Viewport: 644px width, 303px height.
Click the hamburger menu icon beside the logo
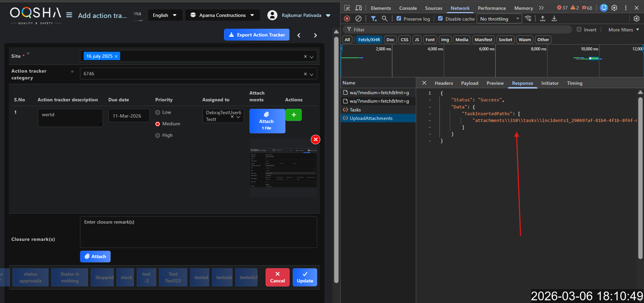point(69,15)
